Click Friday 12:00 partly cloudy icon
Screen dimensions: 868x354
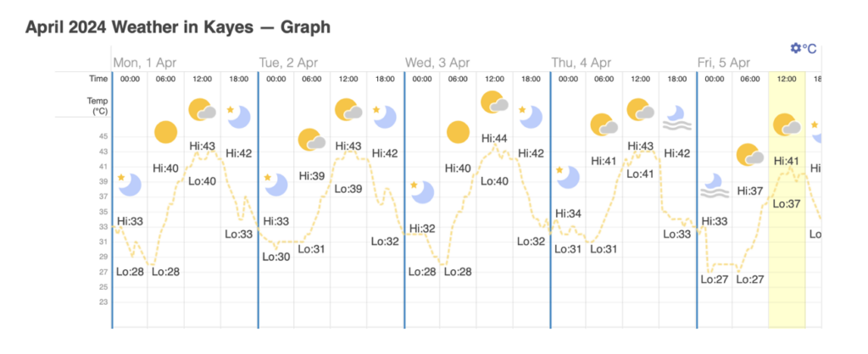coord(787,125)
